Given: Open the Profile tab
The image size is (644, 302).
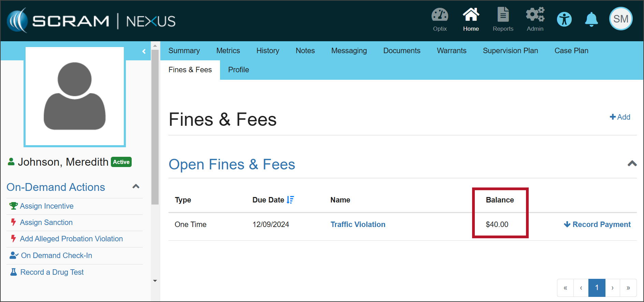Looking at the screenshot, I should (x=238, y=70).
